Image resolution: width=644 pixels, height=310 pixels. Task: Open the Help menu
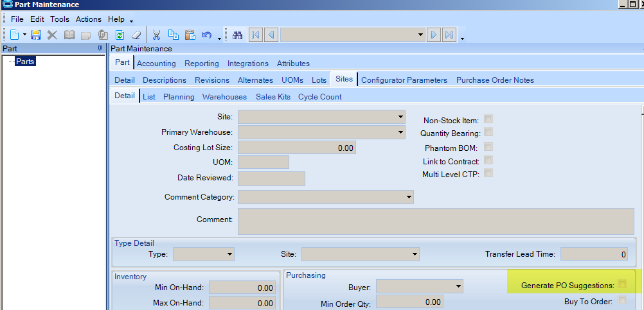click(116, 19)
